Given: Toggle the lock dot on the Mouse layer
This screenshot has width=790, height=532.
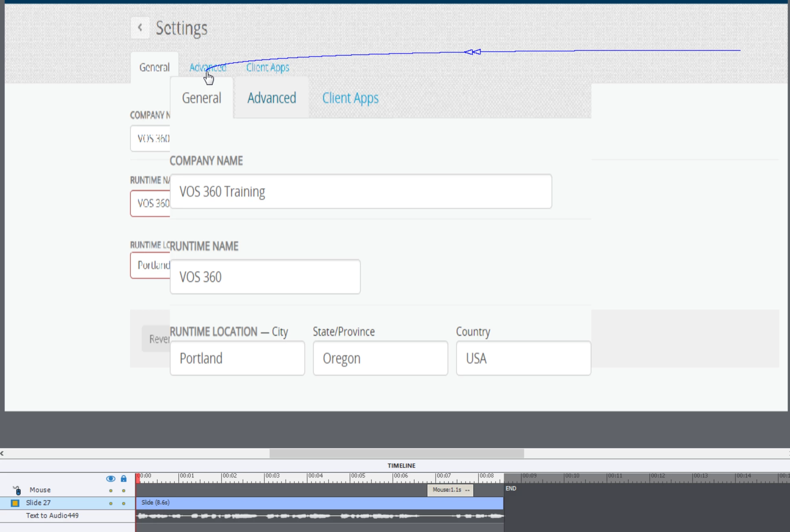Looking at the screenshot, I should [x=124, y=491].
